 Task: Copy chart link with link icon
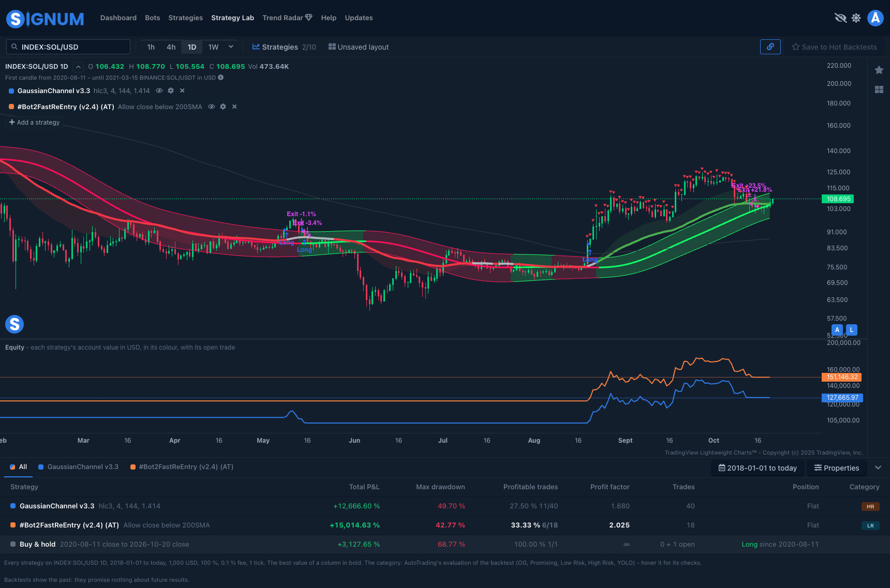click(x=770, y=47)
